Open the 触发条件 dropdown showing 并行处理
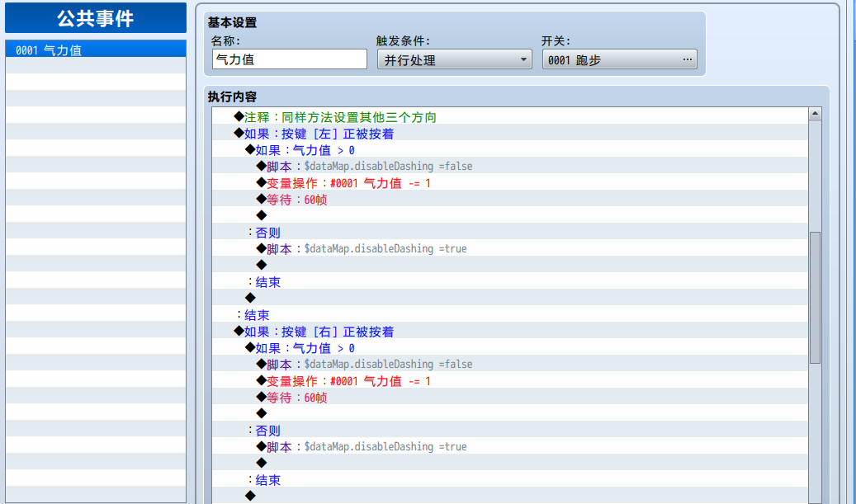Screen dimensions: 856x504 click(x=454, y=59)
